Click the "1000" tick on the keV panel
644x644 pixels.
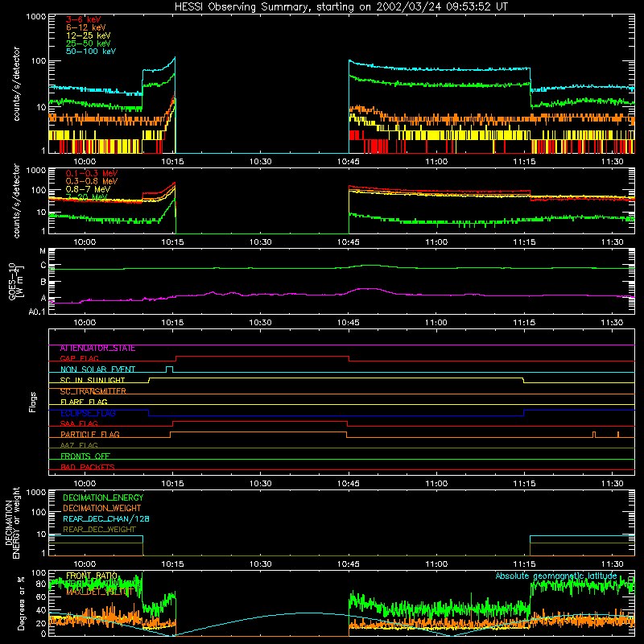point(36,17)
